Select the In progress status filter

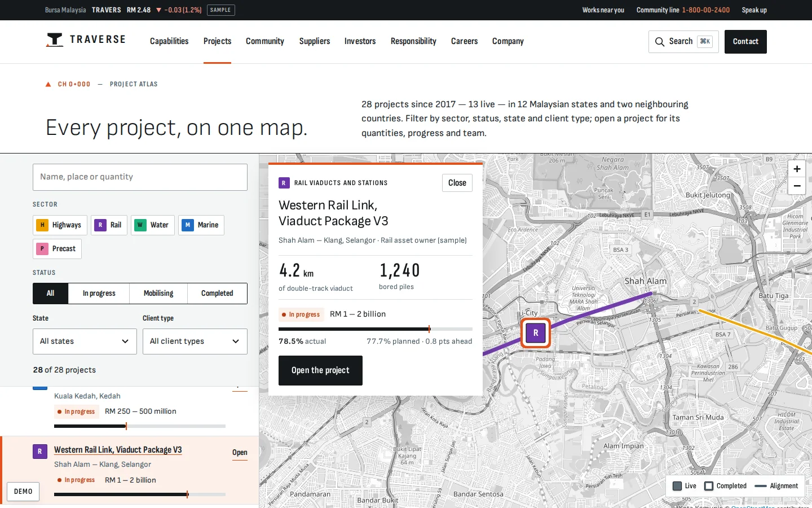point(99,294)
